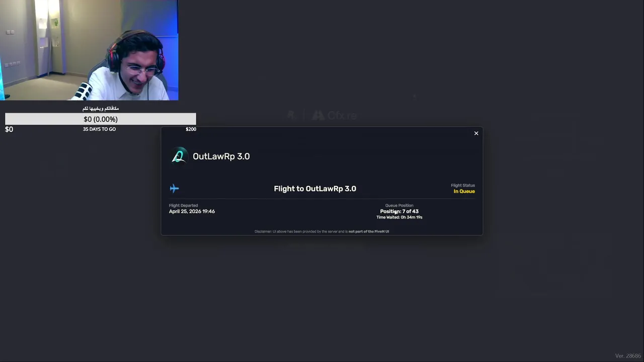Click the blue airplane flight icon

pyautogui.click(x=174, y=189)
